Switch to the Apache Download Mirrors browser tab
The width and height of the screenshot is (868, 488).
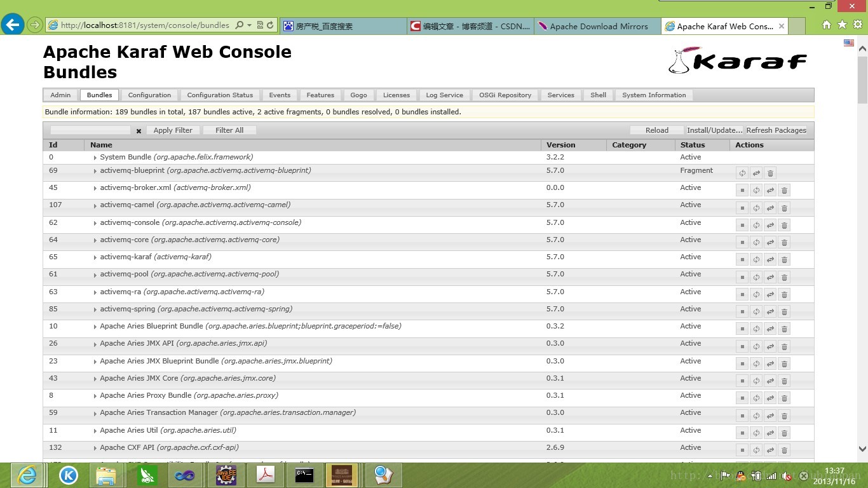pos(597,26)
